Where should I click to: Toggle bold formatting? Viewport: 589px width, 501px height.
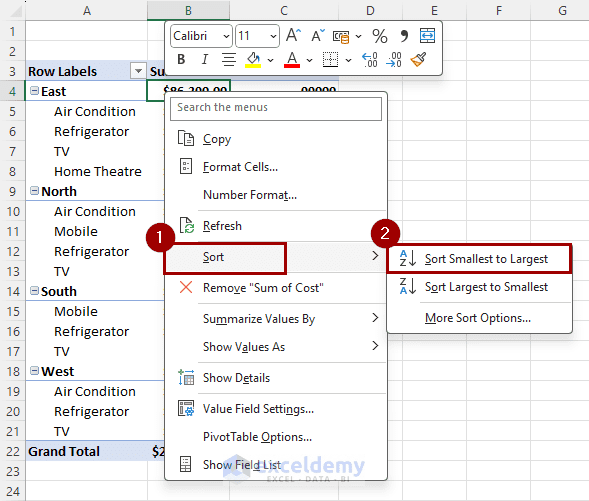coord(181,59)
